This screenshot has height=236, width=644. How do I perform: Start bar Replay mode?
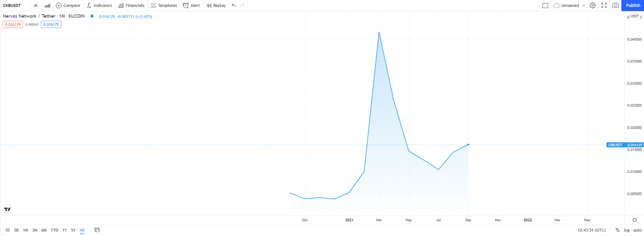point(216,5)
